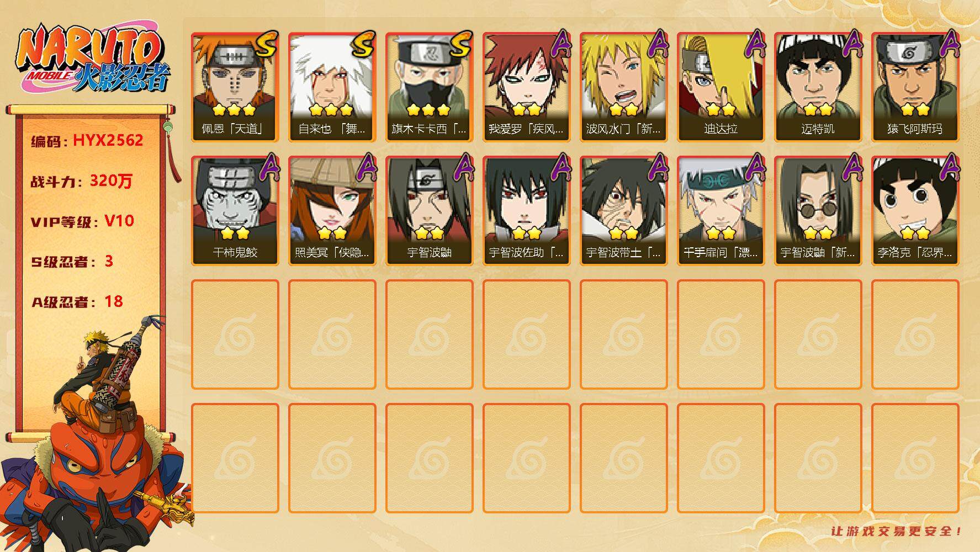Open the 自来也 S-rank ninja card
Image resolution: width=980 pixels, height=552 pixels.
pyautogui.click(x=332, y=87)
